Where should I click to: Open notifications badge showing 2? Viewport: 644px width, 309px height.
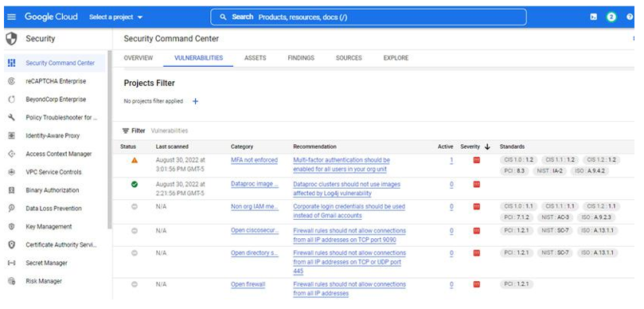[x=611, y=17]
